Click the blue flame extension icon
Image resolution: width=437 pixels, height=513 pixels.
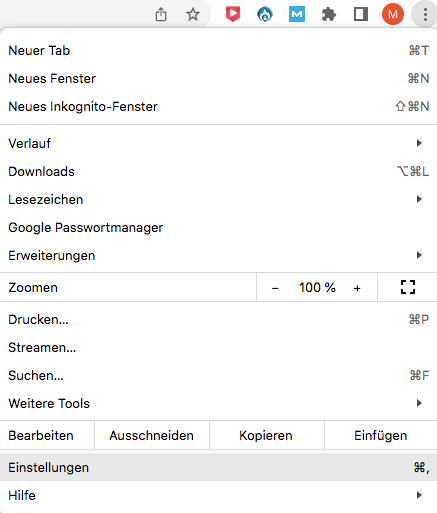pos(265,14)
